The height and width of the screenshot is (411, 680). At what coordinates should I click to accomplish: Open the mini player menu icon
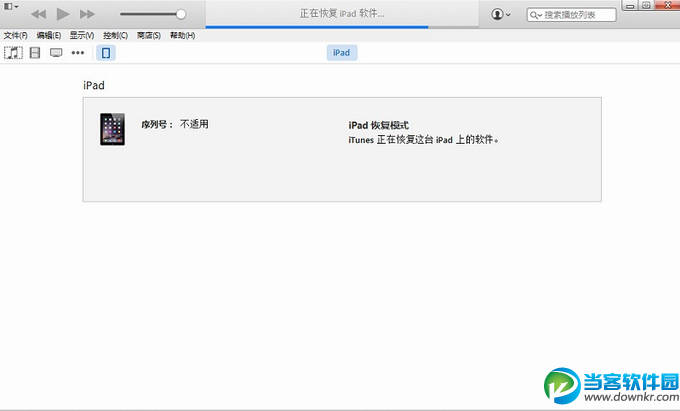point(10,6)
